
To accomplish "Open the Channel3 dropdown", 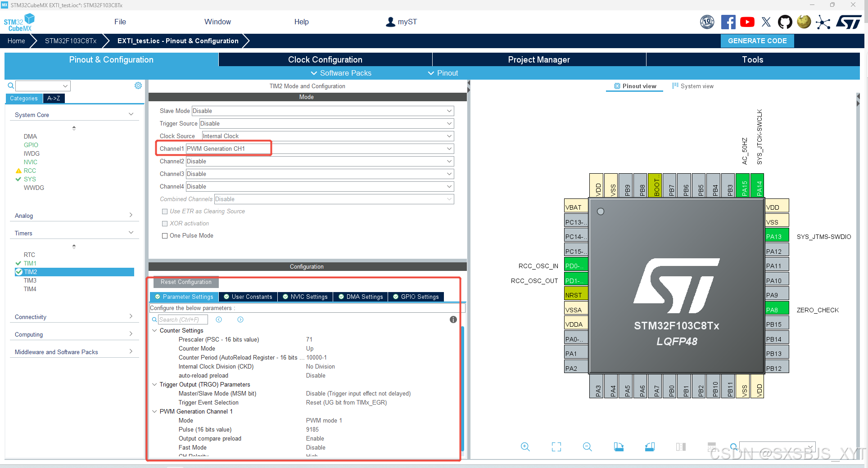I will 320,174.
